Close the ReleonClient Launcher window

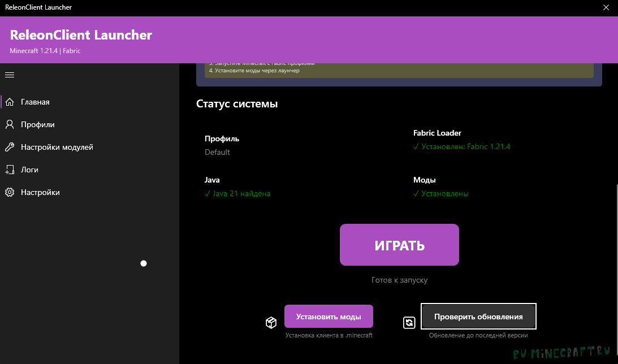click(x=606, y=7)
